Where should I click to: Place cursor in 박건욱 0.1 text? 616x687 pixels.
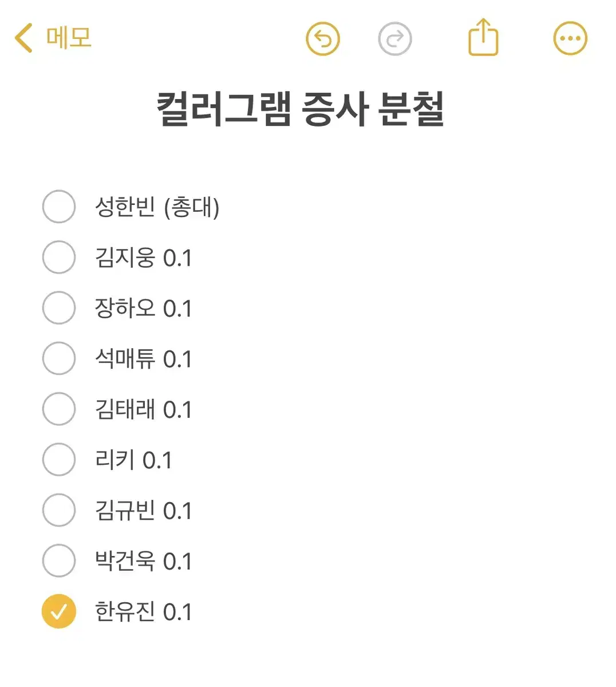tap(143, 560)
